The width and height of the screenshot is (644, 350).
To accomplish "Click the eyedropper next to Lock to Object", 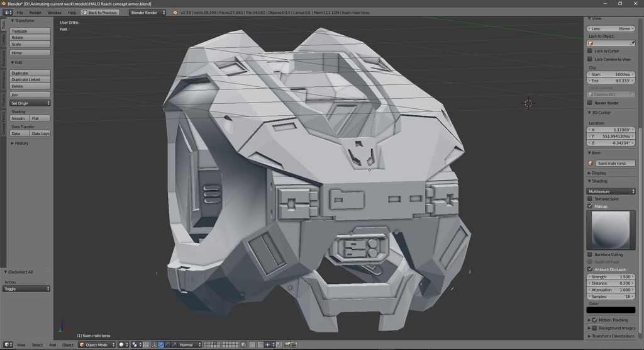I will point(632,43).
